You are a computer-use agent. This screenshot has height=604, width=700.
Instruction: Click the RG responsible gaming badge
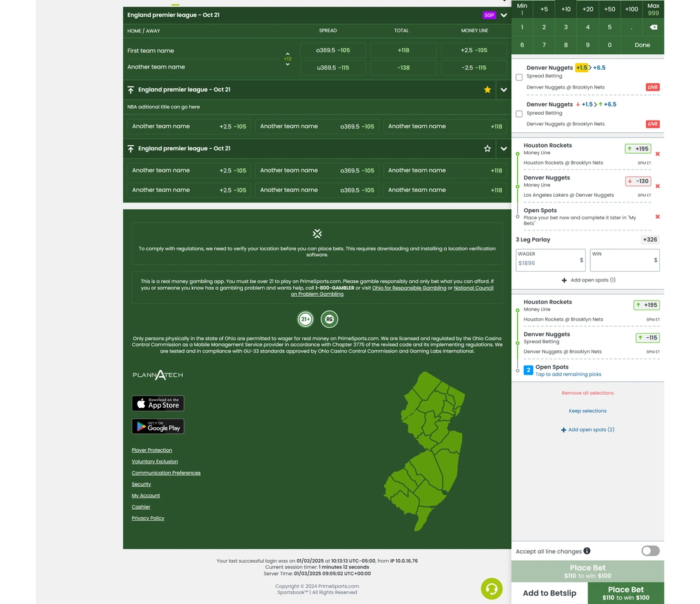point(329,319)
